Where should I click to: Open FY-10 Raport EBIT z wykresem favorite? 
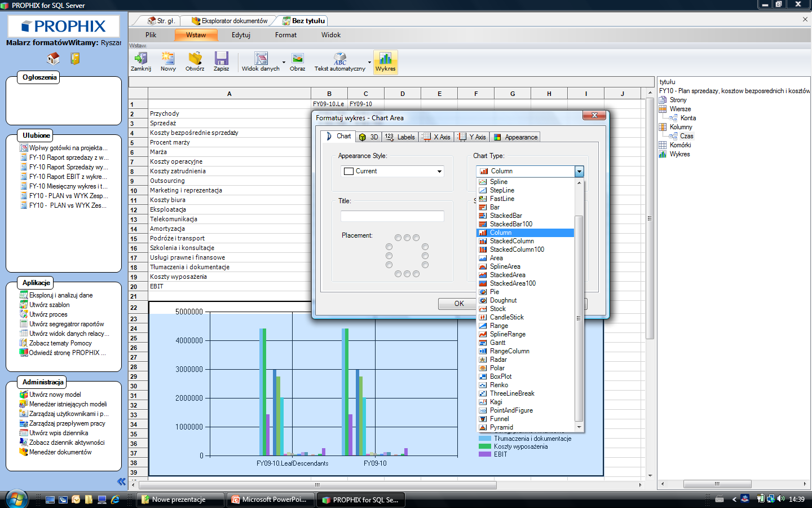click(68, 177)
